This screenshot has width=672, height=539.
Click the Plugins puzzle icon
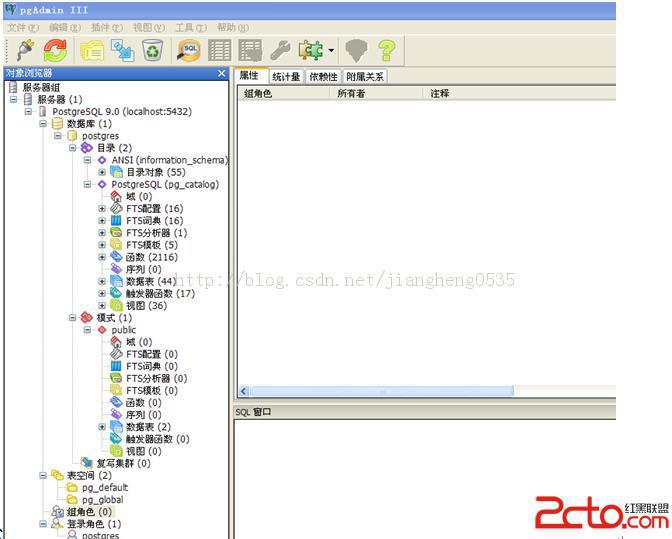(x=311, y=51)
